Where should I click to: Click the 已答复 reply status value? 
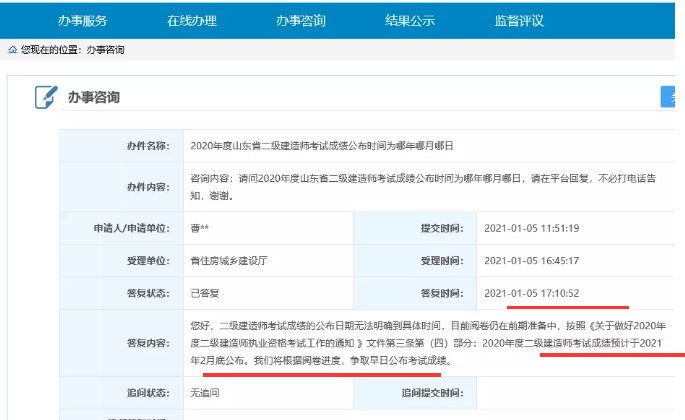(x=208, y=292)
